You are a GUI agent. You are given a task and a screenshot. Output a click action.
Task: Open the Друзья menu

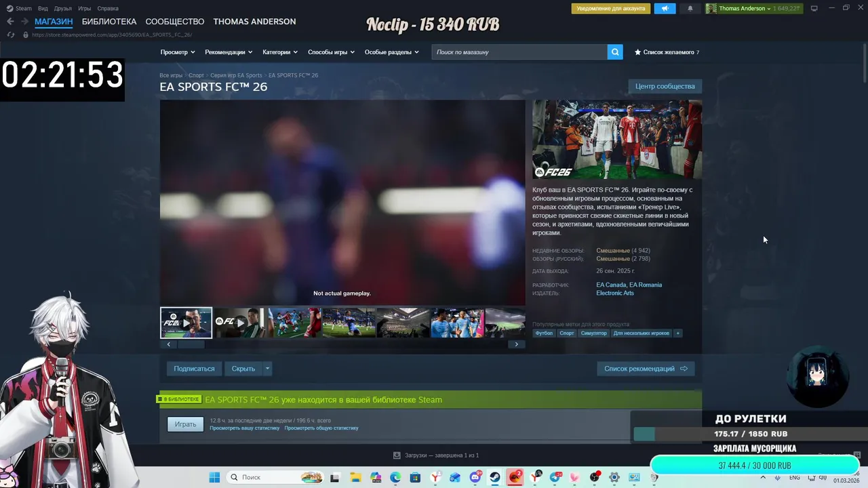pyautogui.click(x=63, y=8)
